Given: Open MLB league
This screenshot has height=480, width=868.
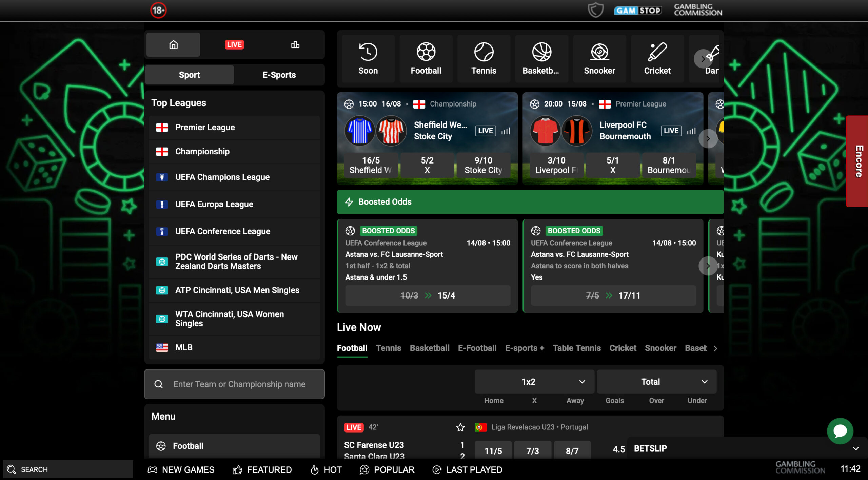Looking at the screenshot, I should [x=234, y=347].
